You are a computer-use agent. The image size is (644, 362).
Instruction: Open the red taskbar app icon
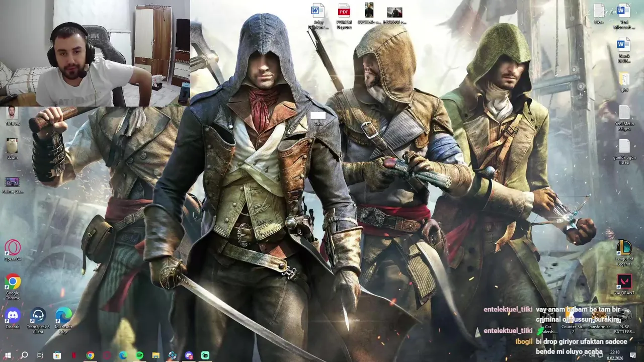(73, 355)
